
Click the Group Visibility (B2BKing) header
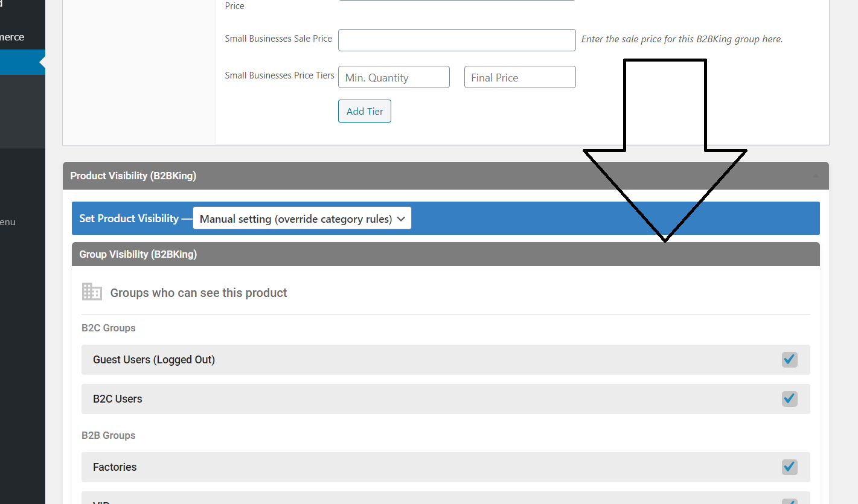[x=446, y=254]
